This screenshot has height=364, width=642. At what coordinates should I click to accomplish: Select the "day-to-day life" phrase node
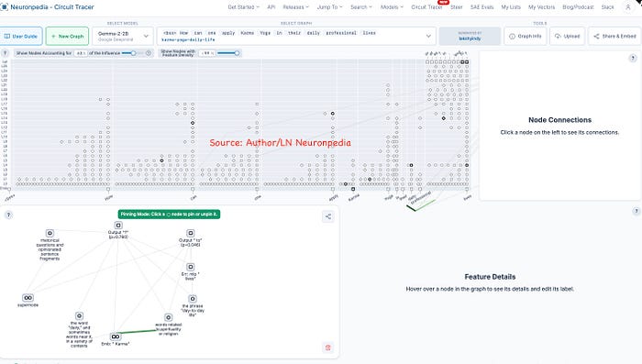193,299
